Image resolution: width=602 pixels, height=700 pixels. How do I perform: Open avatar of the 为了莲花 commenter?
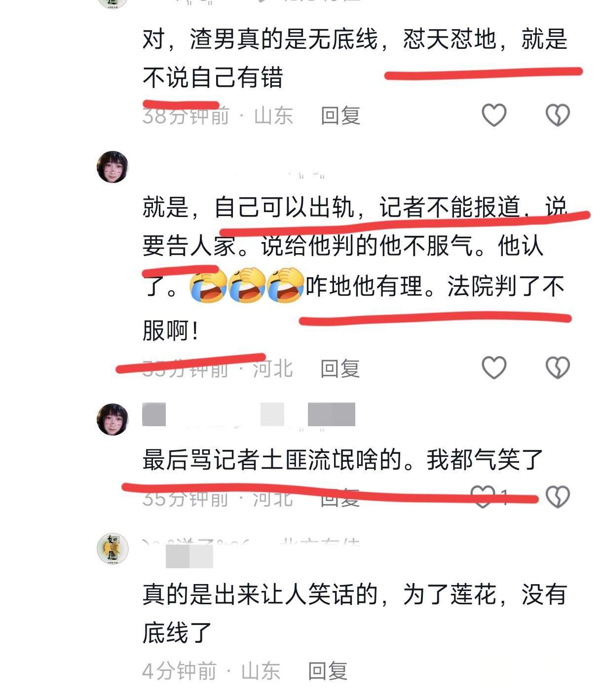point(113,549)
